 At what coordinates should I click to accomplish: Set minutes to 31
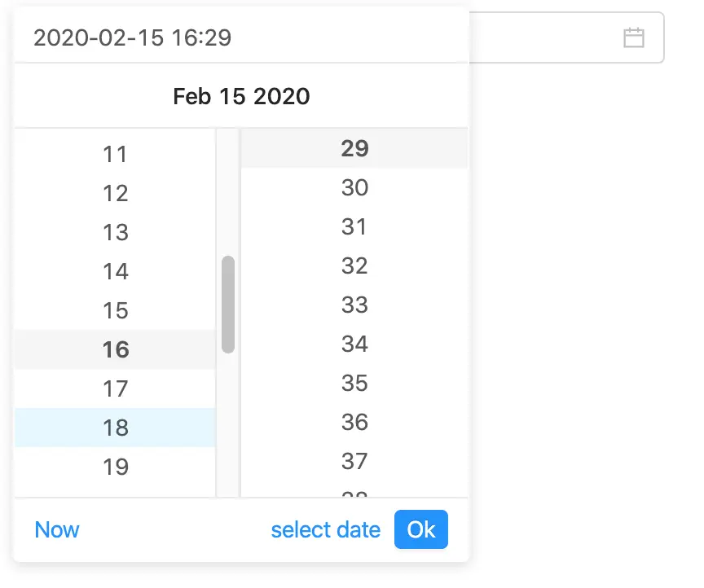tap(354, 226)
